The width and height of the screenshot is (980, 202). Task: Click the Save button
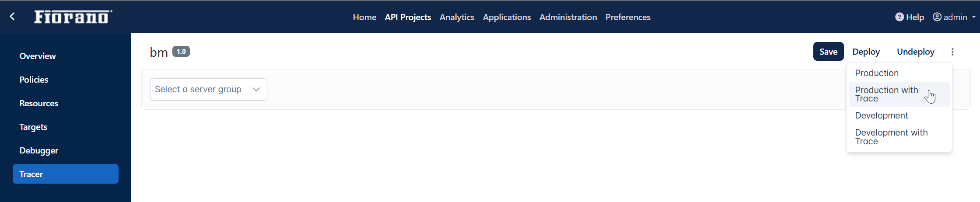[x=828, y=52]
